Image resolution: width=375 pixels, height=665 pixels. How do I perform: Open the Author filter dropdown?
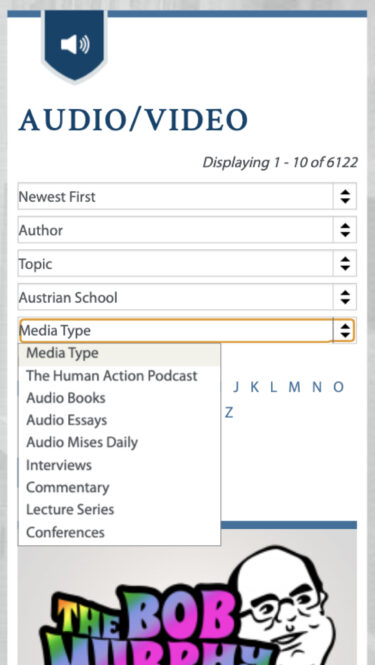tap(187, 230)
